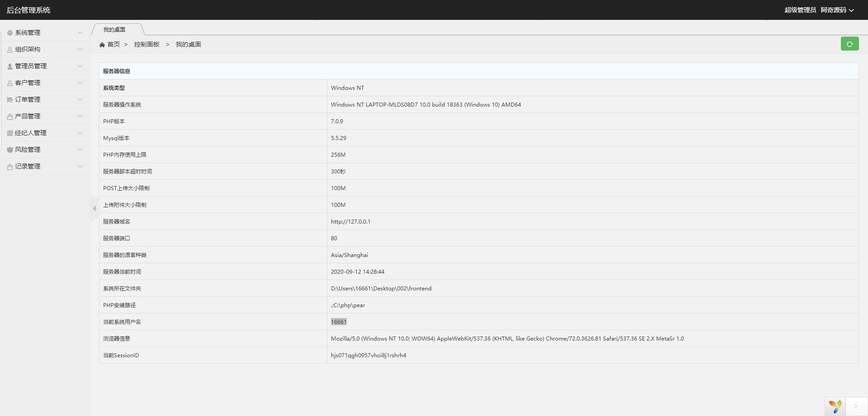
Task: Click the 控制面板 breadcrumb link
Action: click(147, 44)
